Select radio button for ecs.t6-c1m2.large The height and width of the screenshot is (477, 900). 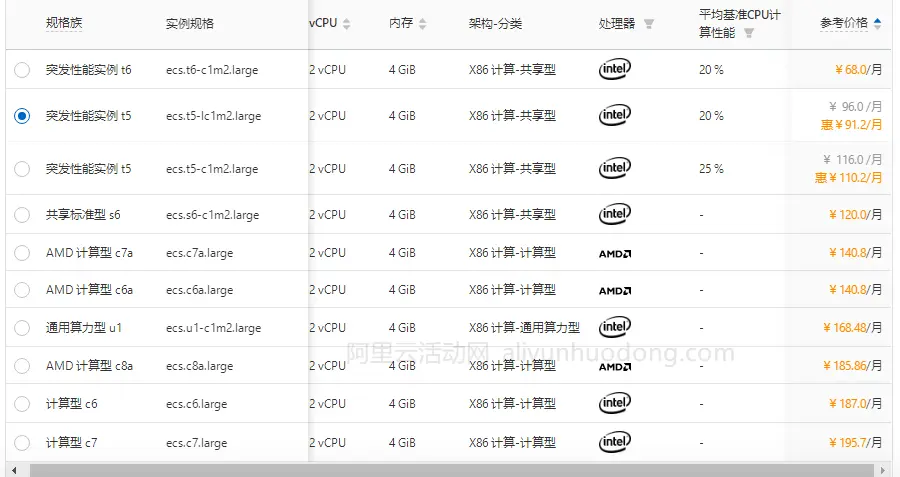[x=22, y=70]
